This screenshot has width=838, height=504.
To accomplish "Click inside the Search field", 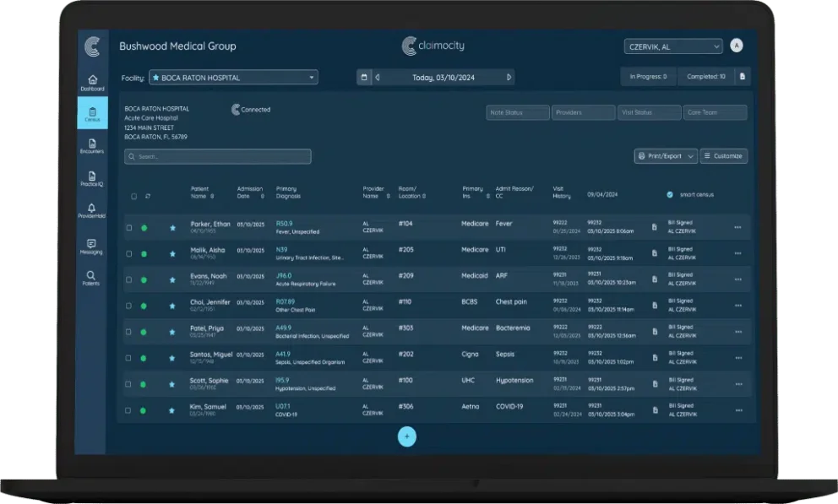I will tap(217, 156).
